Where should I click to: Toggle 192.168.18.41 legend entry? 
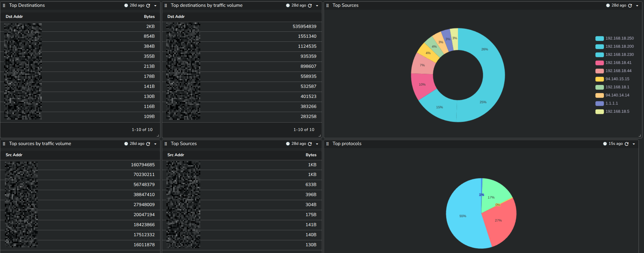pos(613,63)
